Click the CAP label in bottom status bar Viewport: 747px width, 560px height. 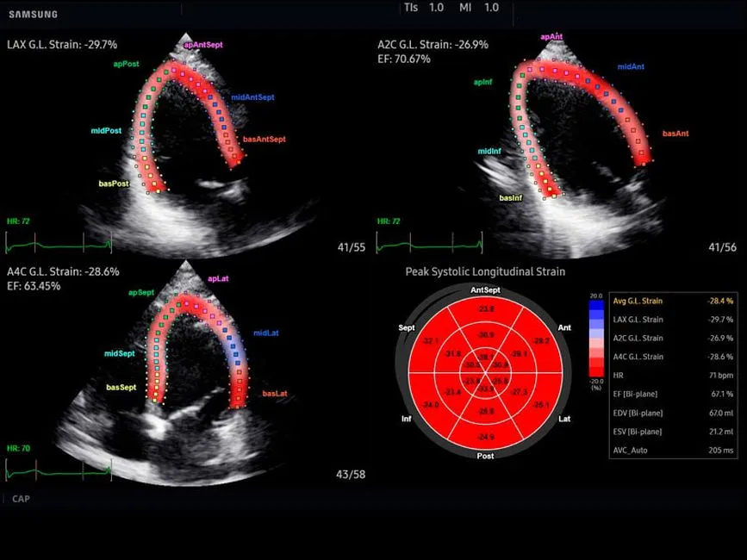click(21, 499)
